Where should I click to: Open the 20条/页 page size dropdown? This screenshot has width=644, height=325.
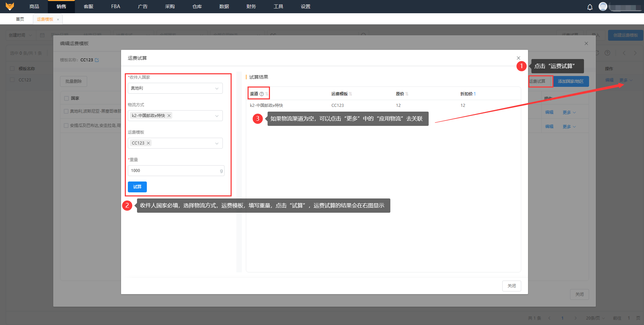click(595, 318)
